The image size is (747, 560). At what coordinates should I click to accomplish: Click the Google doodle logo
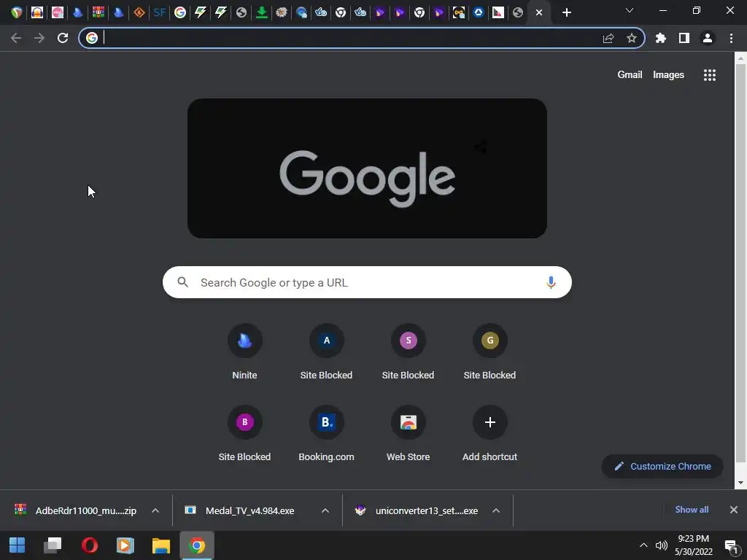point(367,168)
